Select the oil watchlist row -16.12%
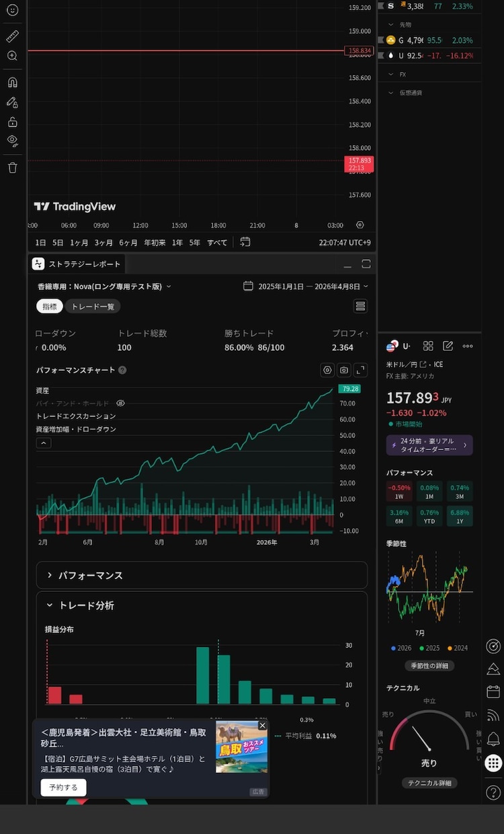This screenshot has height=834, width=504. tap(430, 56)
